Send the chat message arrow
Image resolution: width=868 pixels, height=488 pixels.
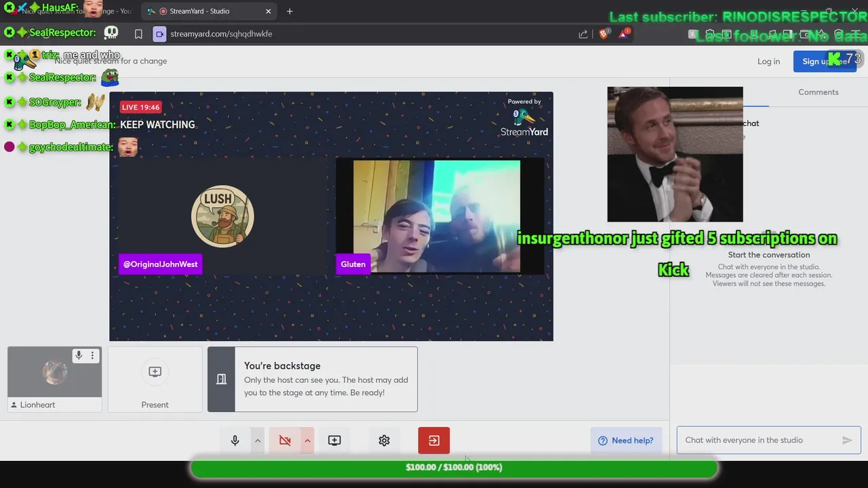click(847, 441)
